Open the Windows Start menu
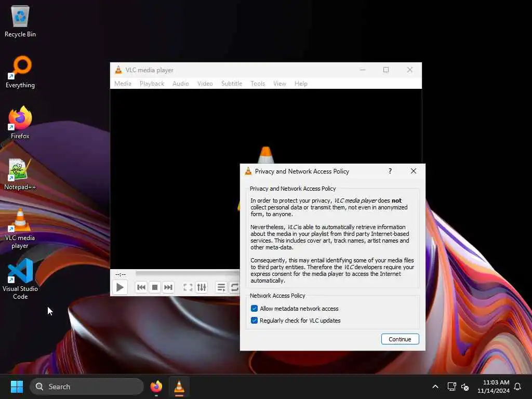The width and height of the screenshot is (532, 399). [x=17, y=387]
